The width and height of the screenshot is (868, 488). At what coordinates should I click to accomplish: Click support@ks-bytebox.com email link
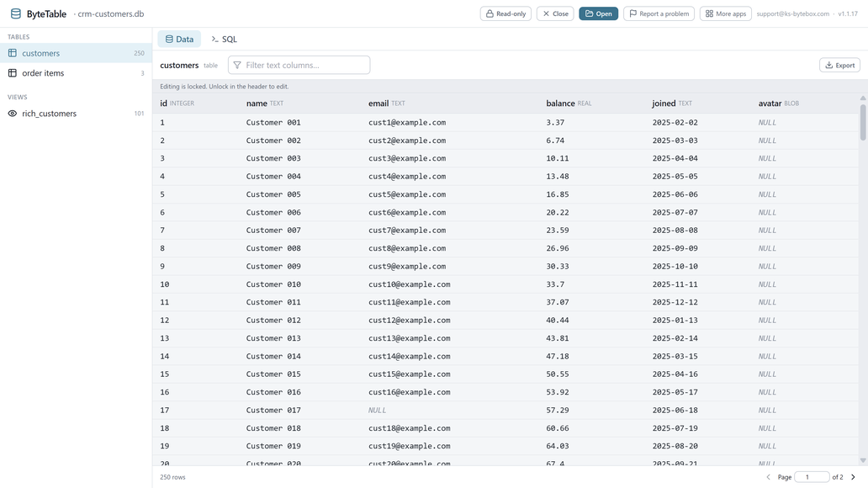(x=792, y=13)
